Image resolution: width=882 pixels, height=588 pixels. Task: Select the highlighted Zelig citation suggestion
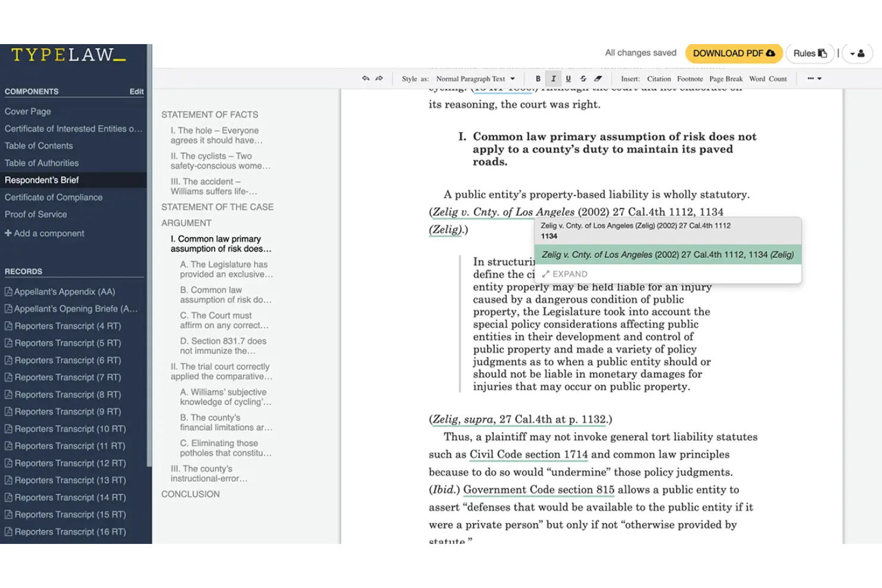(667, 255)
